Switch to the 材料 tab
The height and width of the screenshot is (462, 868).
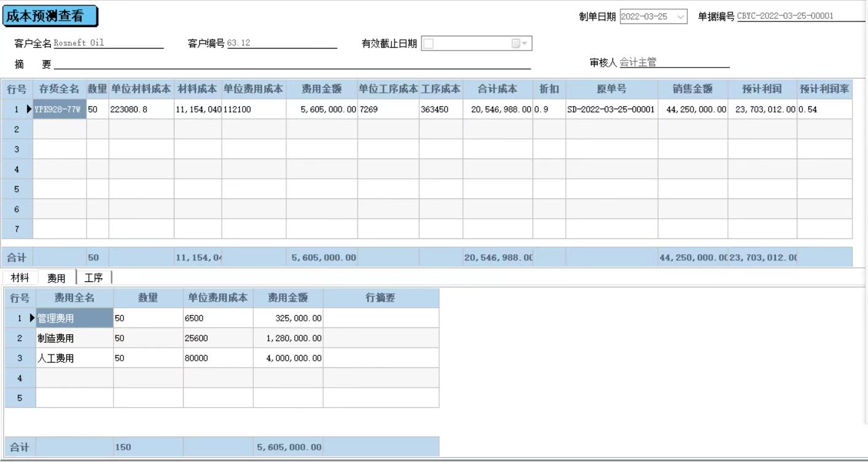point(20,278)
